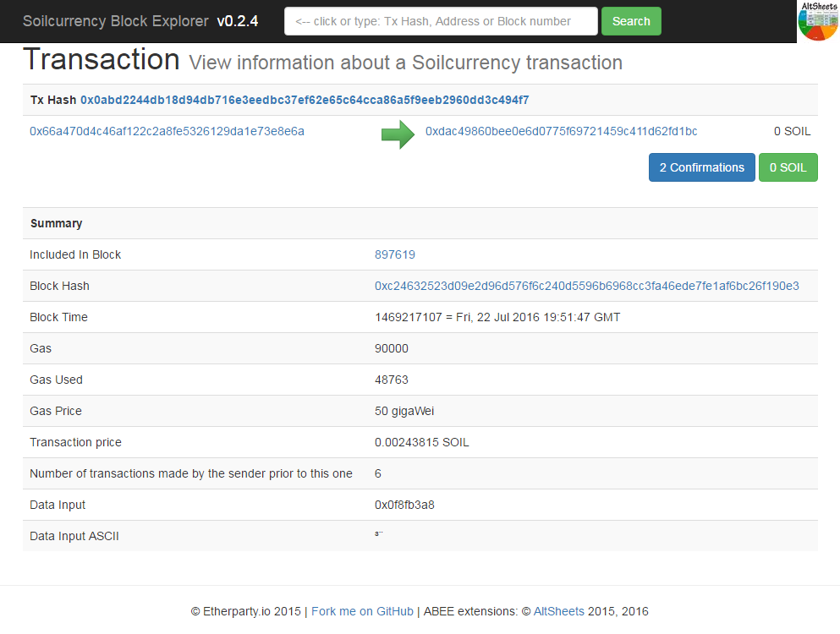
Task: Open block hash 0xc24632523 link
Action: pos(586,286)
